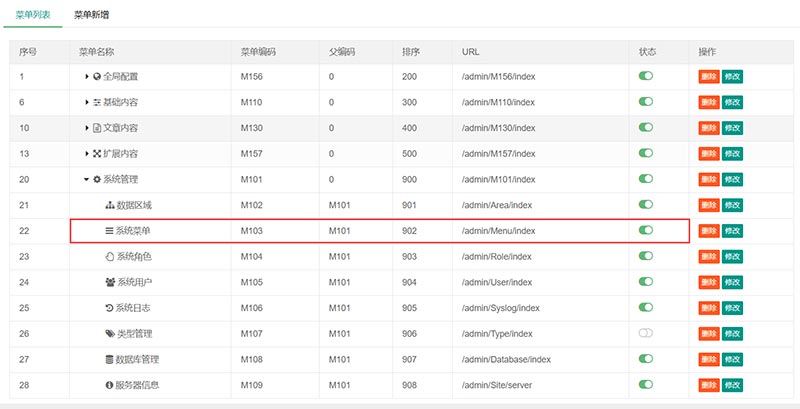The height and width of the screenshot is (409, 800).
Task: Disable the status toggle for 系统菜单
Action: pos(646,230)
